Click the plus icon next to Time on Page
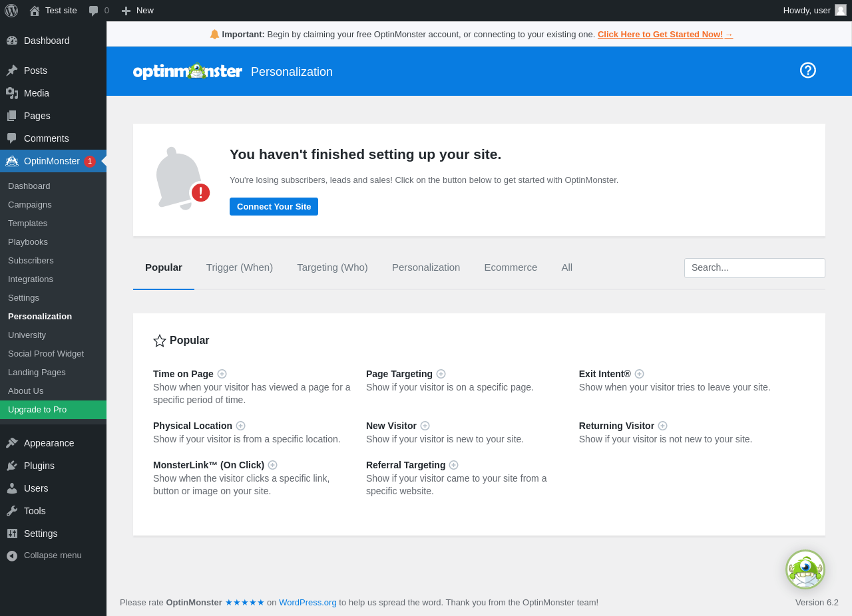Image resolution: width=852 pixels, height=616 pixels. (222, 374)
